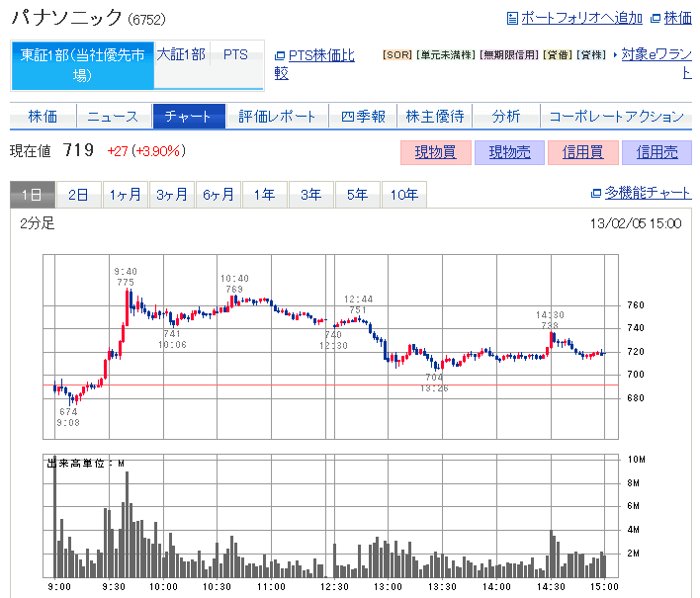This screenshot has width=700, height=598.
Task: Open 対象eワラント link
Action: [656, 63]
